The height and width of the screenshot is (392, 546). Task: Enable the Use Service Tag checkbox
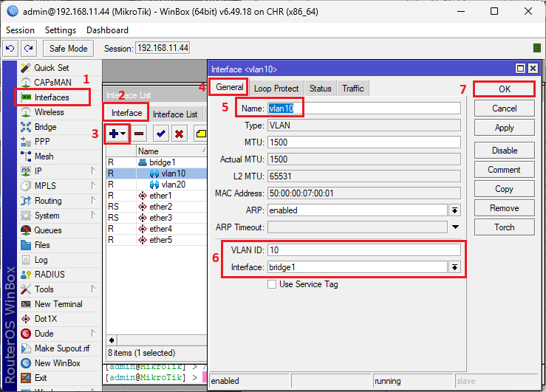tap(272, 284)
